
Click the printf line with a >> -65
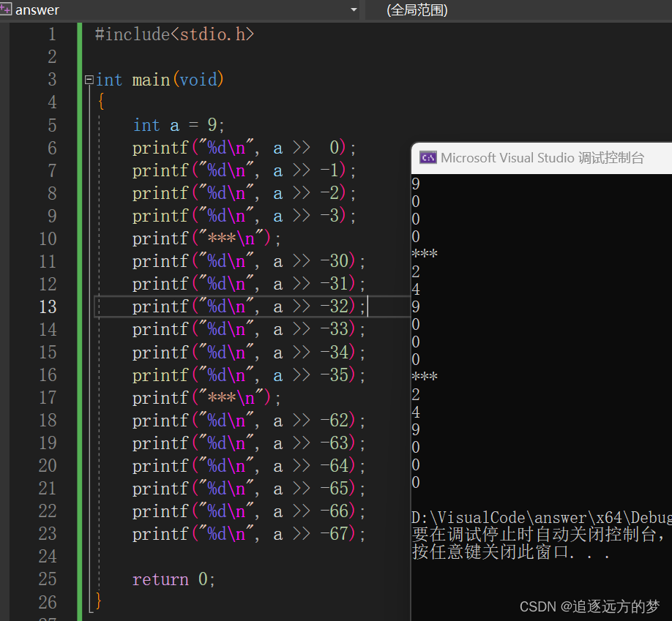click(249, 489)
